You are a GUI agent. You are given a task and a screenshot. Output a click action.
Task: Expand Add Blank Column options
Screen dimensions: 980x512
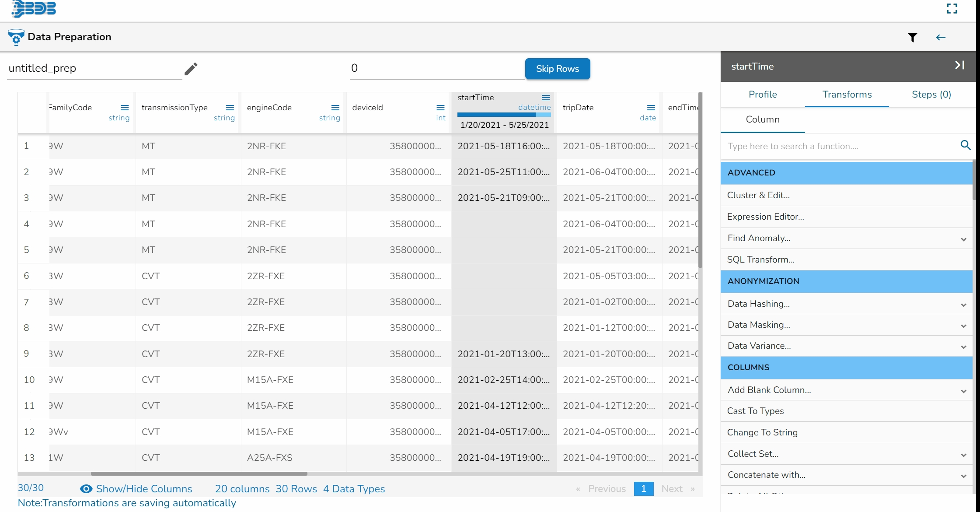[x=963, y=391]
